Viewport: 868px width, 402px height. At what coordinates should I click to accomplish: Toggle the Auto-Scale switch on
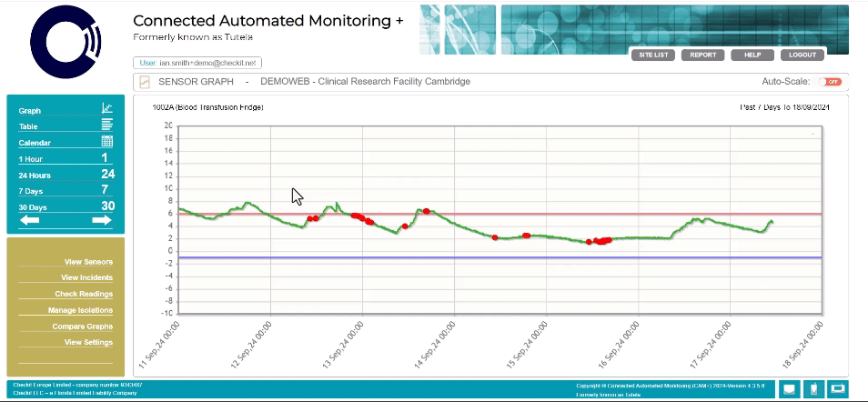829,82
